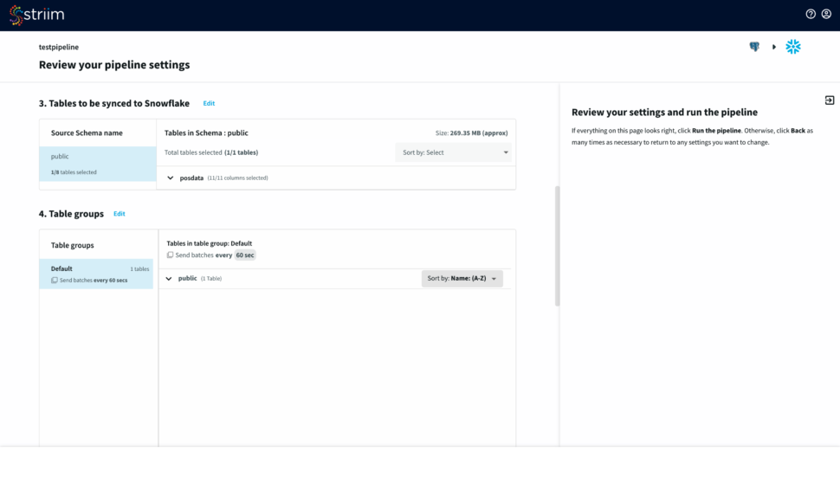840x504 pixels.
Task: Click the PostgreSQL source icon
Action: (754, 47)
